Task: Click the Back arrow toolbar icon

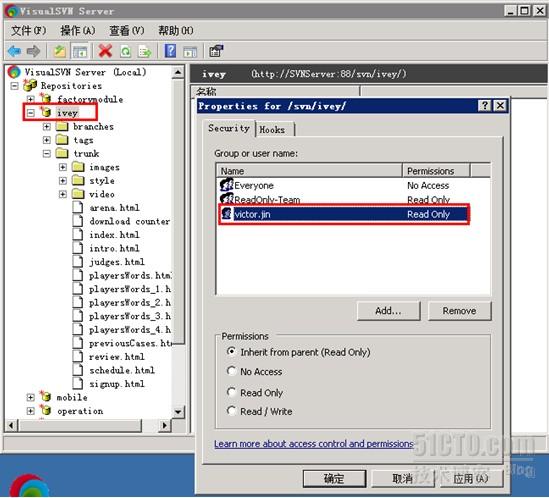Action: [x=14, y=51]
